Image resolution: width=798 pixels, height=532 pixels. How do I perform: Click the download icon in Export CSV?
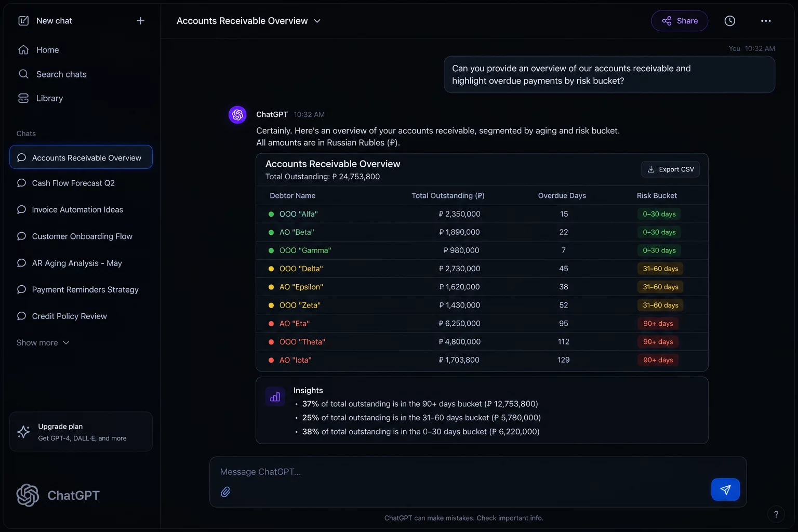(651, 169)
